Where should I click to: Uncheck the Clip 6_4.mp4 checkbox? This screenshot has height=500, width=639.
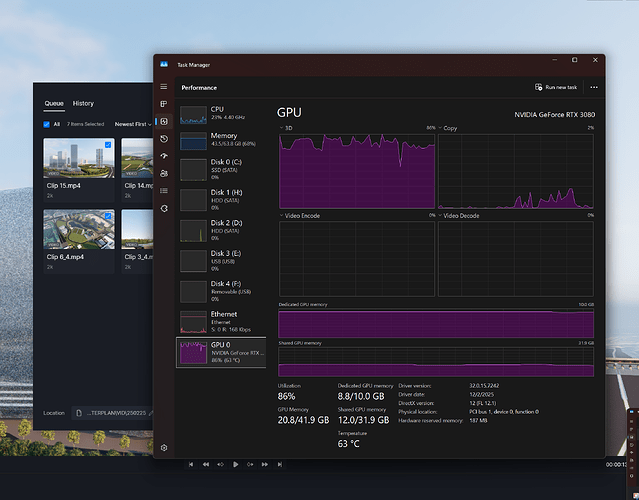tap(108, 216)
